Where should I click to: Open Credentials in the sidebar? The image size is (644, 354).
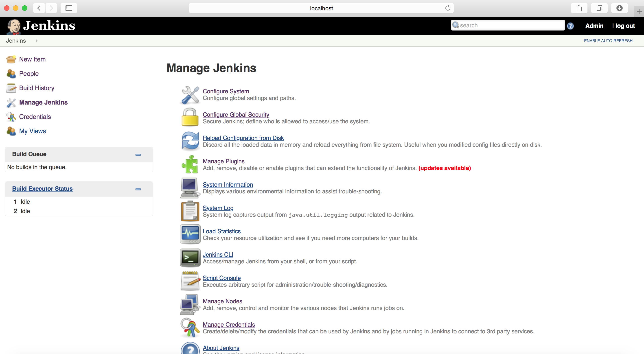(35, 117)
